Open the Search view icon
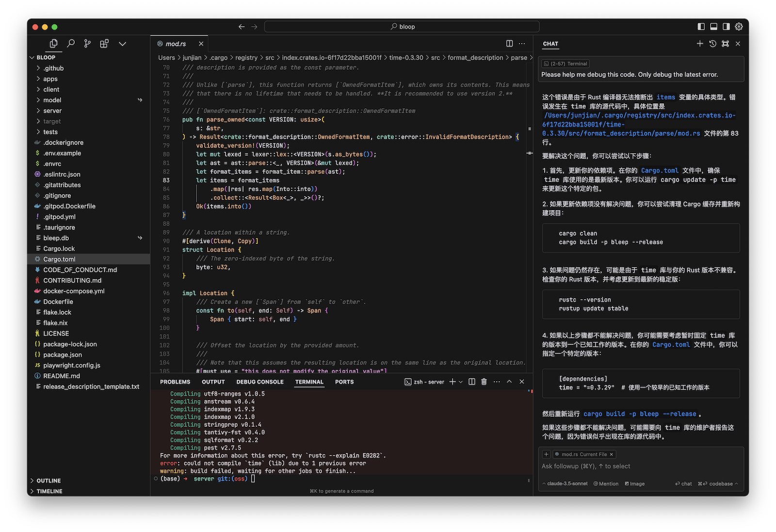 click(x=71, y=44)
